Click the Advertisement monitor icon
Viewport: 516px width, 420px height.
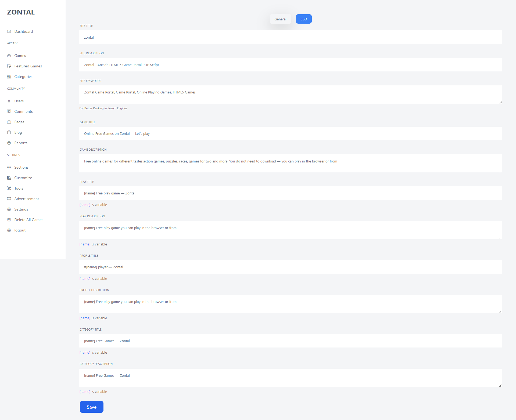tap(9, 199)
